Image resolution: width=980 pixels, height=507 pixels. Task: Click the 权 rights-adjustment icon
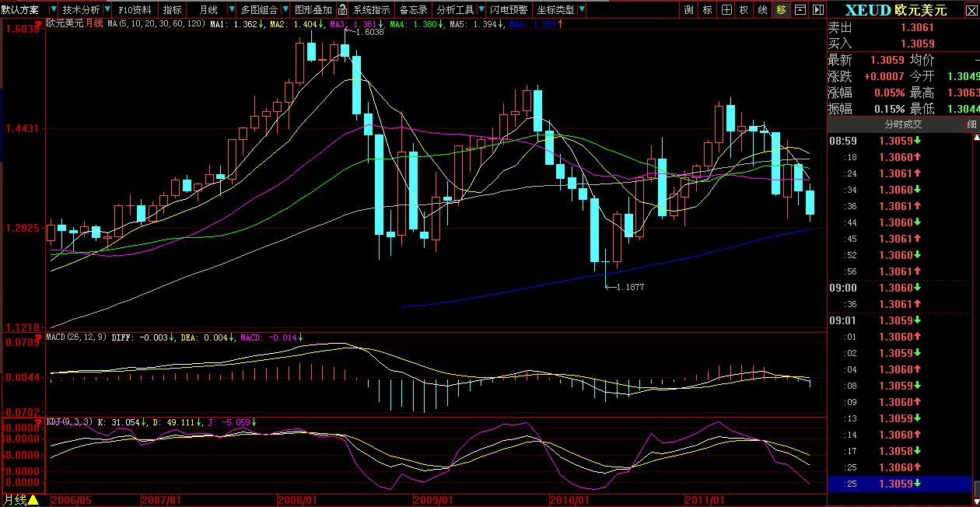pos(744,10)
